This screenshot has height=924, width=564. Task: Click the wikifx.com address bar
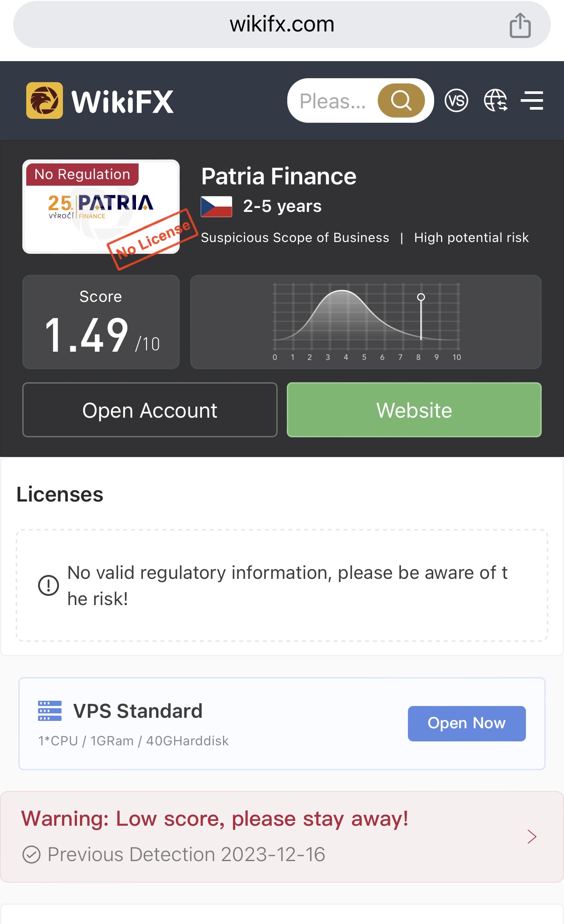[282, 24]
